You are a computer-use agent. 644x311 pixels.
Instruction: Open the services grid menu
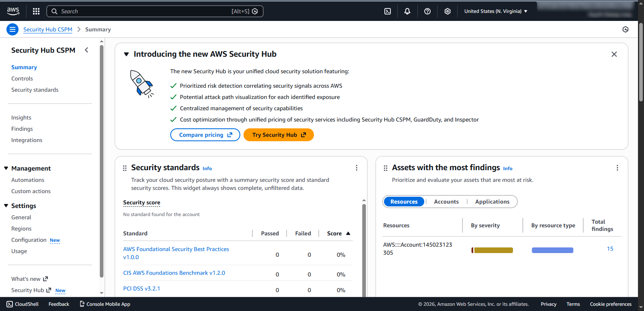tap(36, 11)
